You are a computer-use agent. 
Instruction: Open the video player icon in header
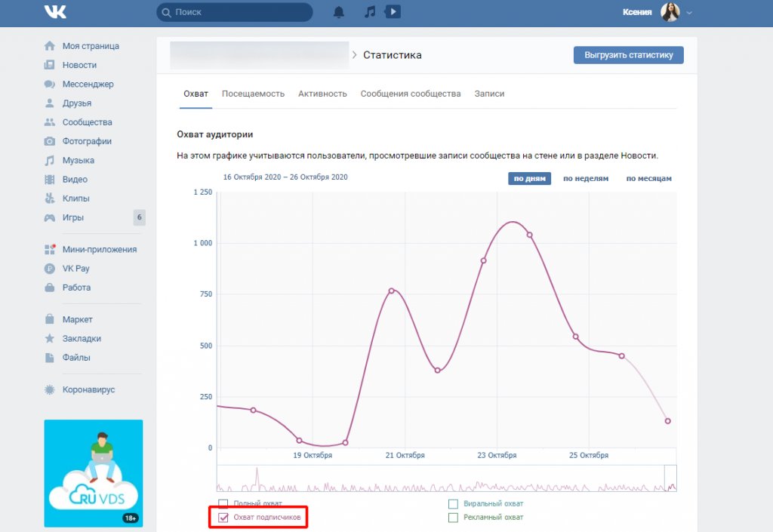393,12
